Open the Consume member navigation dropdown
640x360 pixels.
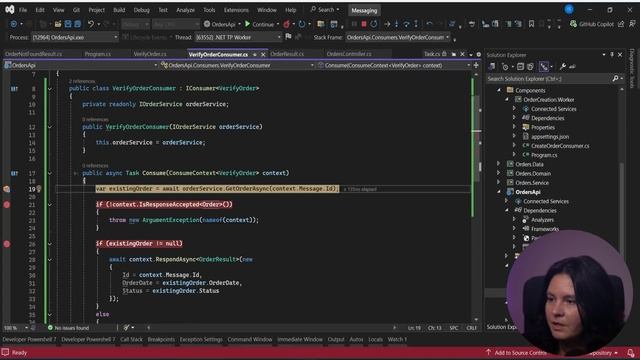coord(394,65)
